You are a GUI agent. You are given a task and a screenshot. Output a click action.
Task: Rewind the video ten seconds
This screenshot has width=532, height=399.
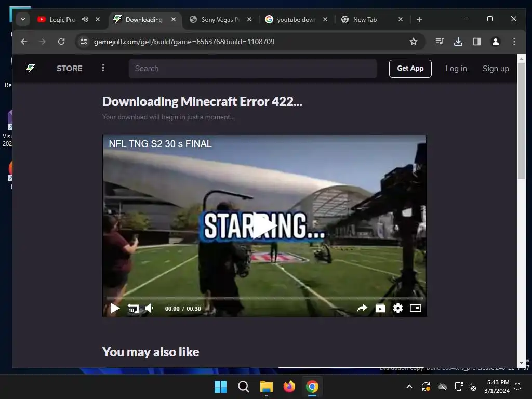pos(133,309)
